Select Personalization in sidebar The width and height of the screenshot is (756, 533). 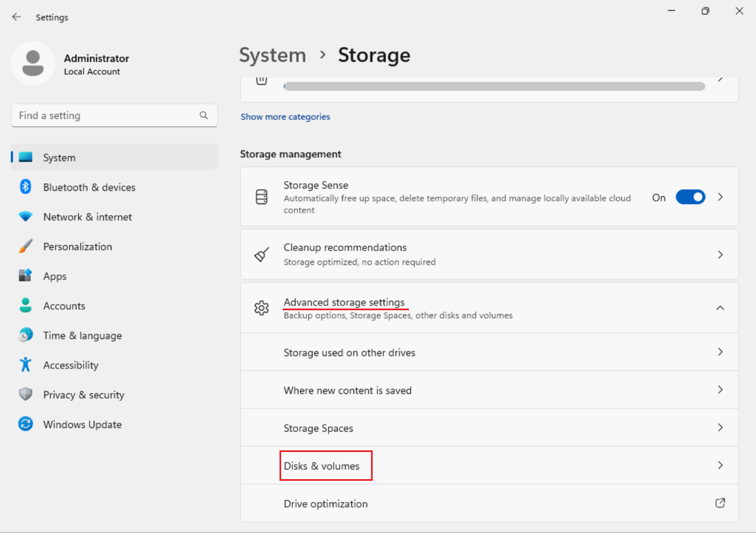pos(114,247)
